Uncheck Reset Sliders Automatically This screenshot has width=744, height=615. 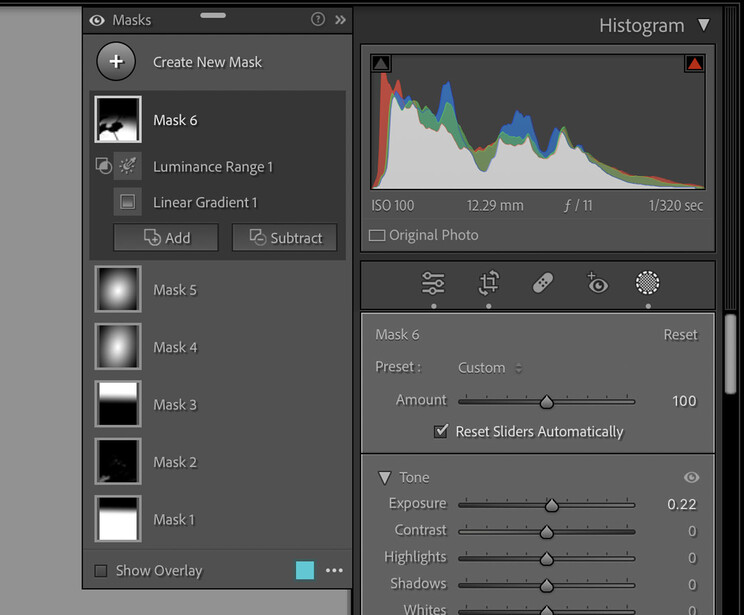click(440, 432)
